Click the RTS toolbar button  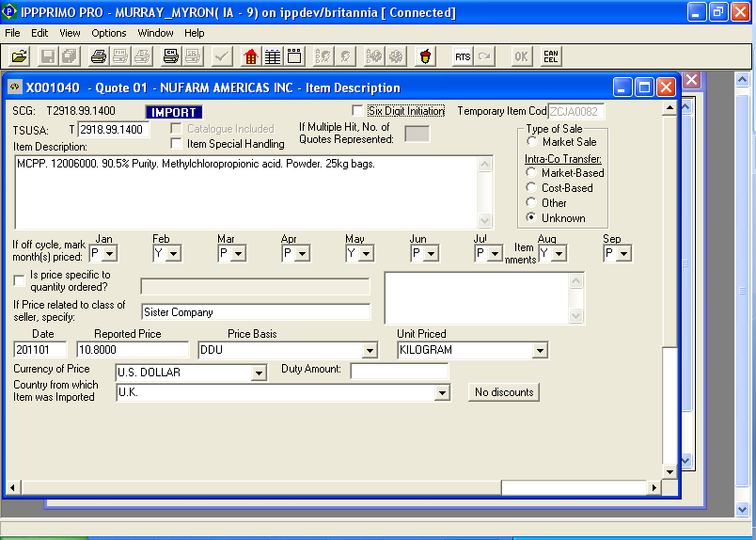(463, 56)
